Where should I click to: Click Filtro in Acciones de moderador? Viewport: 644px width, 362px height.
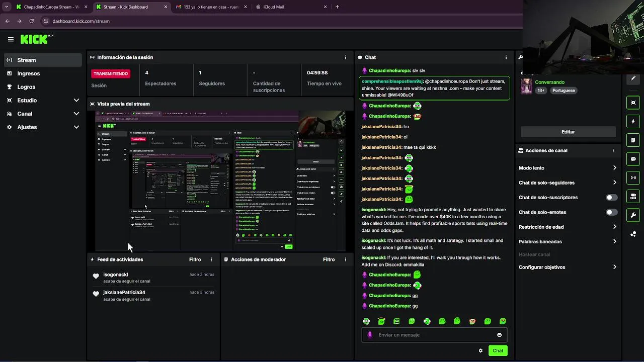click(329, 259)
